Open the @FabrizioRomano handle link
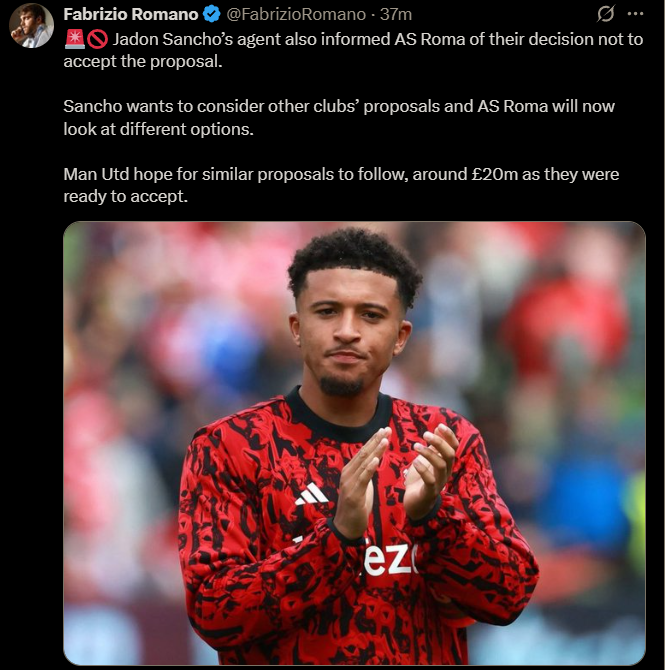The width and height of the screenshot is (665, 670). click(296, 14)
